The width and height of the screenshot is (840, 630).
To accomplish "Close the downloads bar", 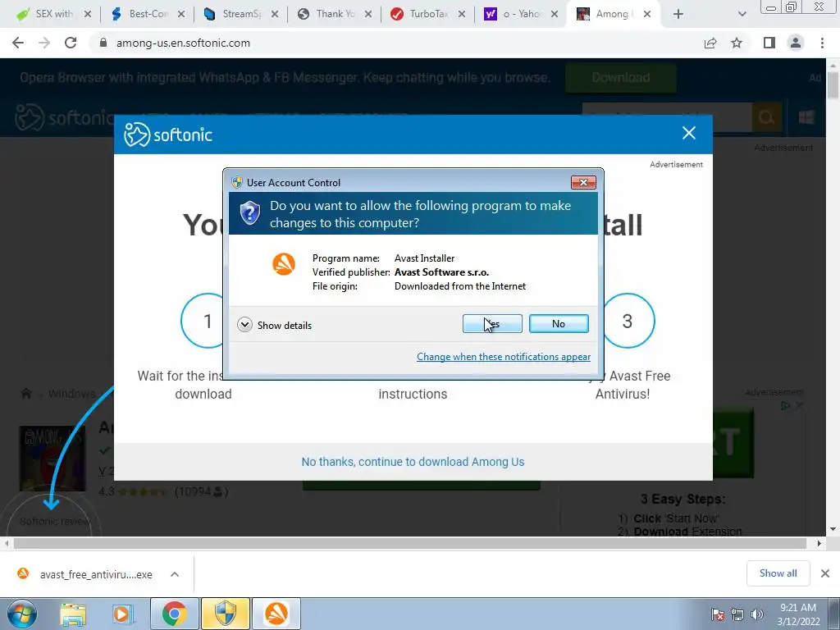I will pos(825,573).
